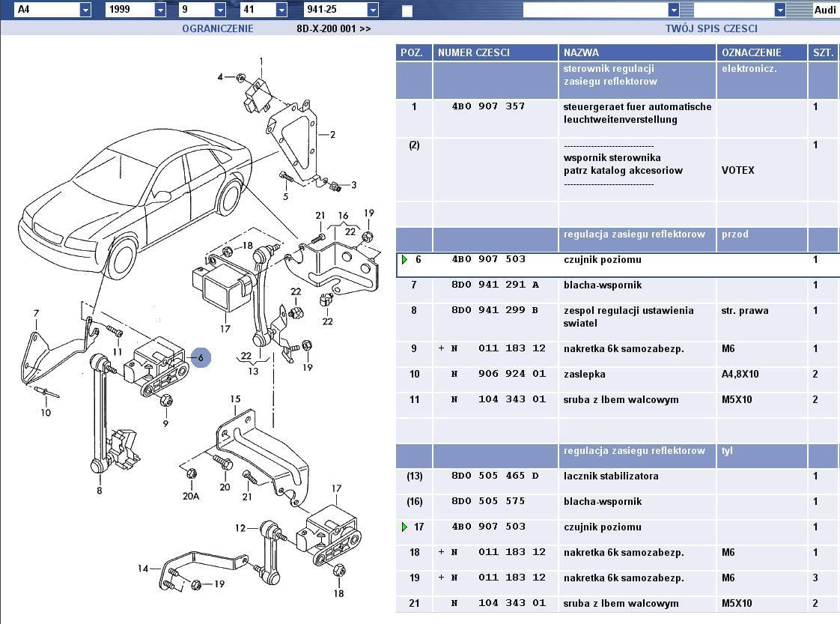The image size is (840, 624).
Task: Click callout number 13 in the diagram
Action: point(253,371)
